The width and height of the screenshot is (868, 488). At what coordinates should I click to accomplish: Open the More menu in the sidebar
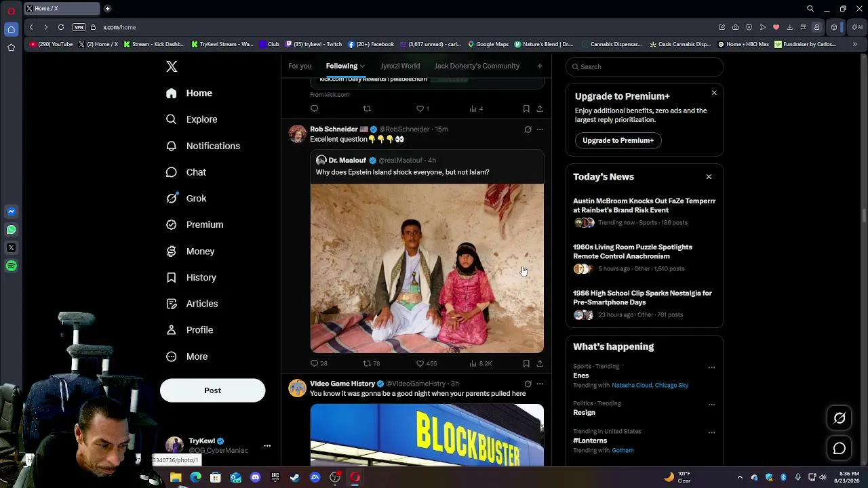pos(187,357)
